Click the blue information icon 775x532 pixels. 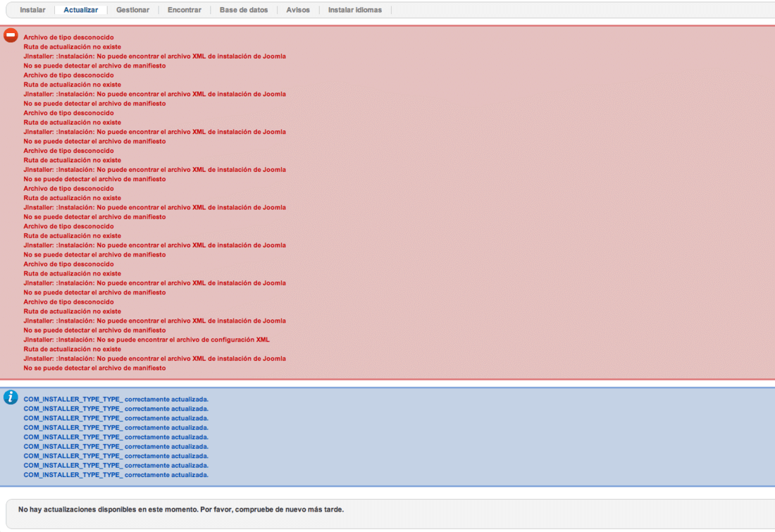11,397
